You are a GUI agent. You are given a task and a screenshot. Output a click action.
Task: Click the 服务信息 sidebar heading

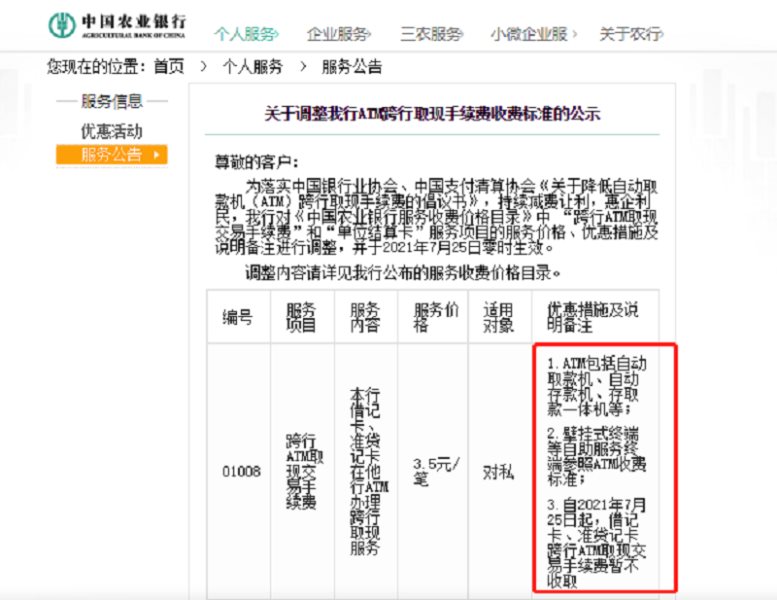tap(111, 101)
